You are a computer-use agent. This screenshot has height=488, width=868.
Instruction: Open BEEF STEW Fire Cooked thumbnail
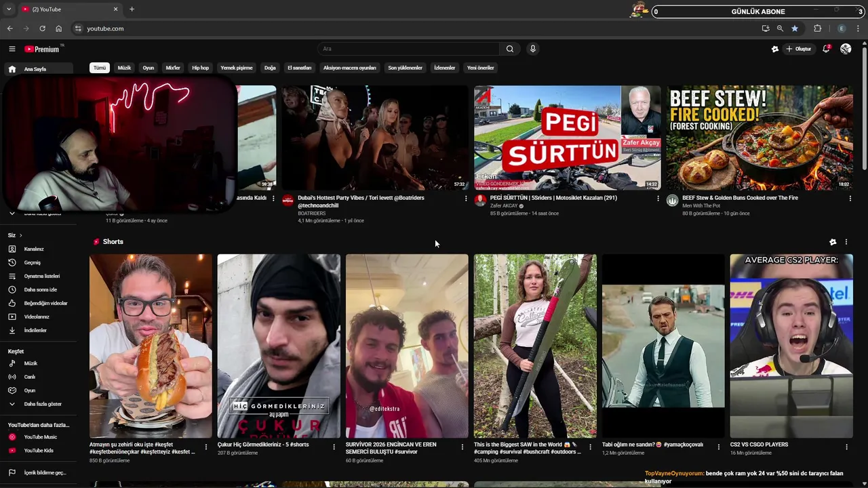[x=759, y=138]
